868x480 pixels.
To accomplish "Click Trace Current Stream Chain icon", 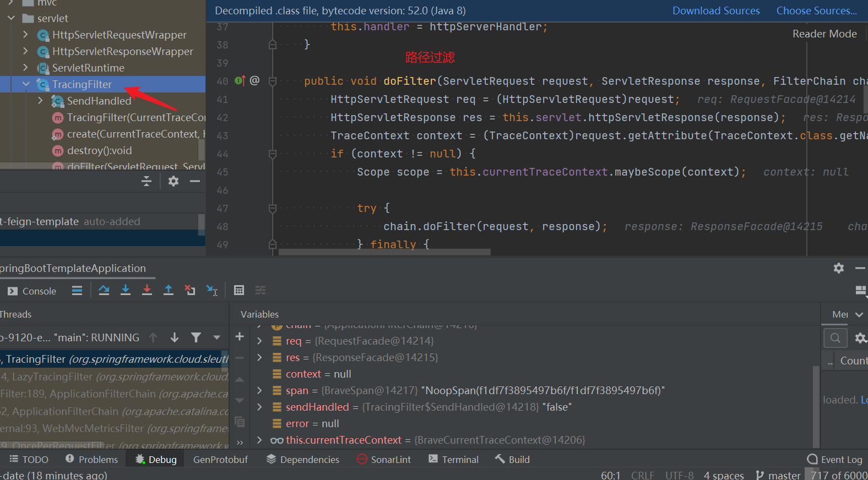I will [x=261, y=290].
